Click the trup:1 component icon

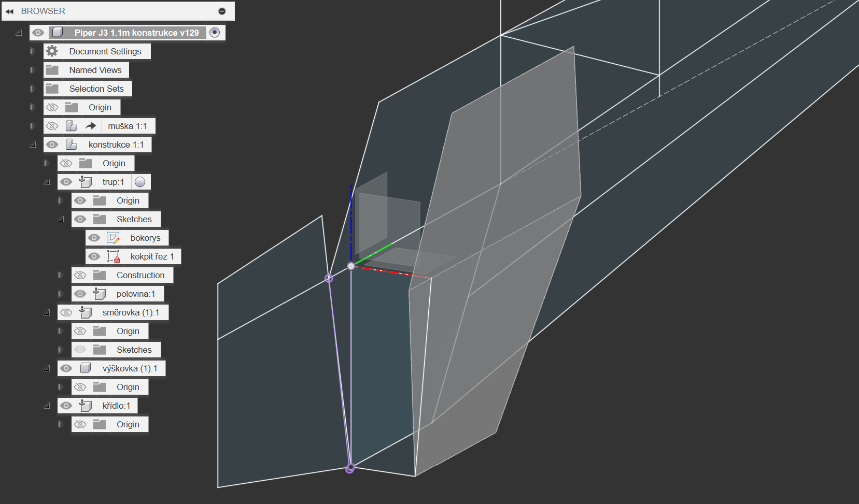[86, 182]
